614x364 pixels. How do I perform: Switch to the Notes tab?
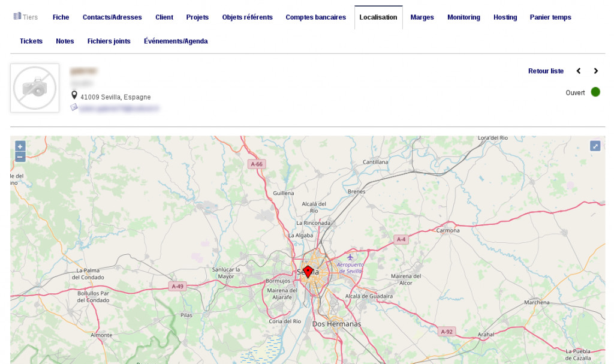click(65, 41)
